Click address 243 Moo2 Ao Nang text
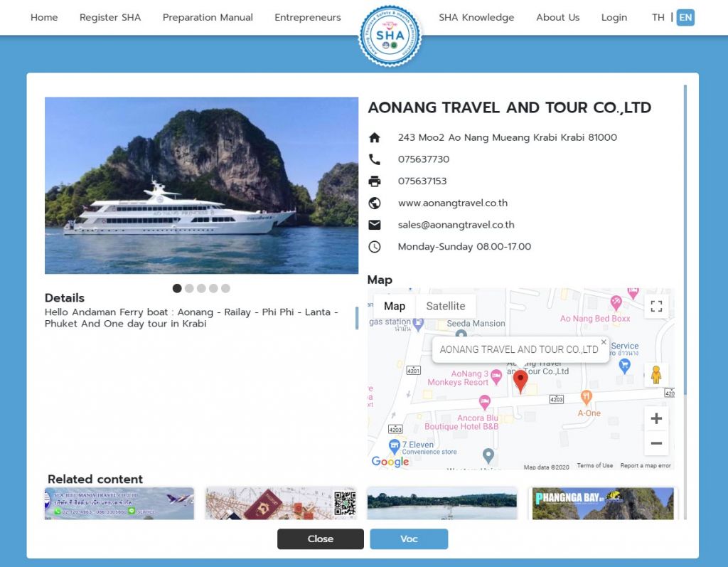This screenshot has height=567, width=728. click(507, 137)
